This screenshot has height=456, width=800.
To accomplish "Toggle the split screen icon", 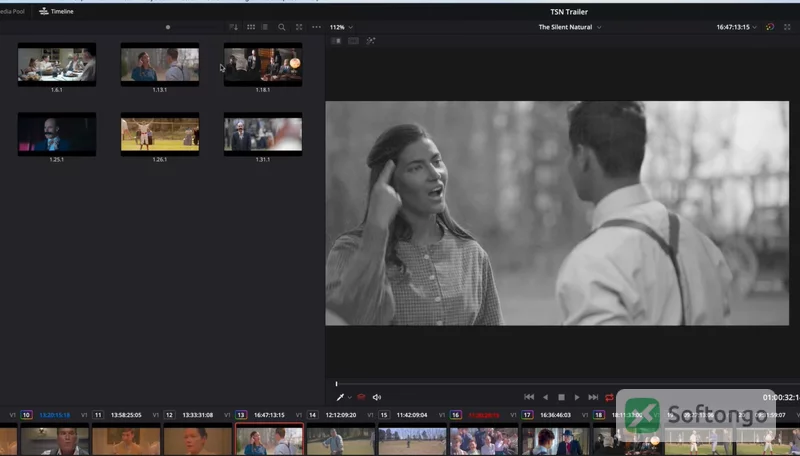I will pyautogui.click(x=353, y=41).
